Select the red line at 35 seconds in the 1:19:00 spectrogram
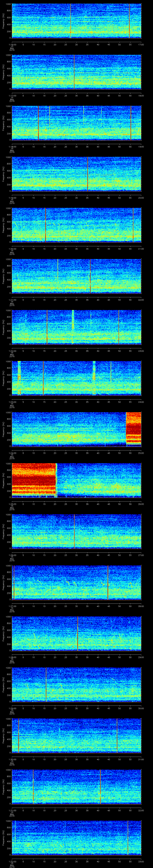Screen dimensions: 153x868 [x=87, y=174]
